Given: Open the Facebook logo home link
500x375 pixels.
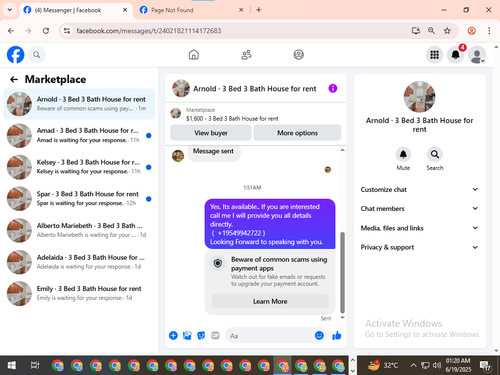Looking at the screenshot, I should [15, 55].
